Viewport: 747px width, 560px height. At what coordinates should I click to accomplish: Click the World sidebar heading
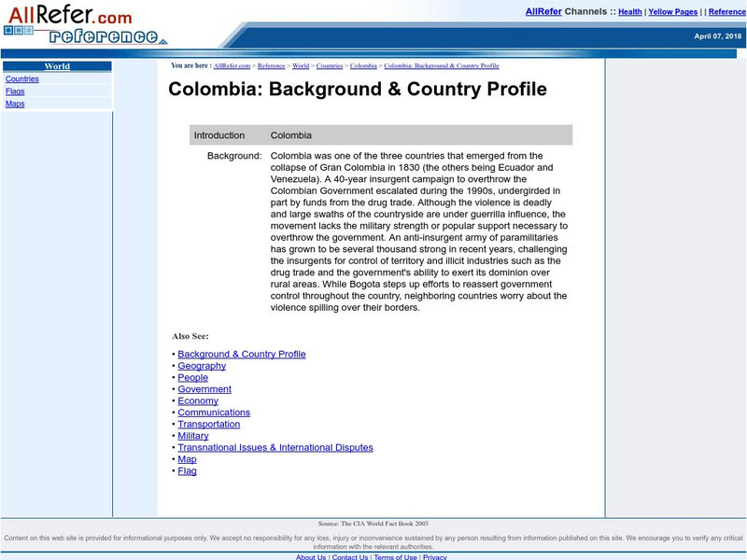[x=58, y=65]
